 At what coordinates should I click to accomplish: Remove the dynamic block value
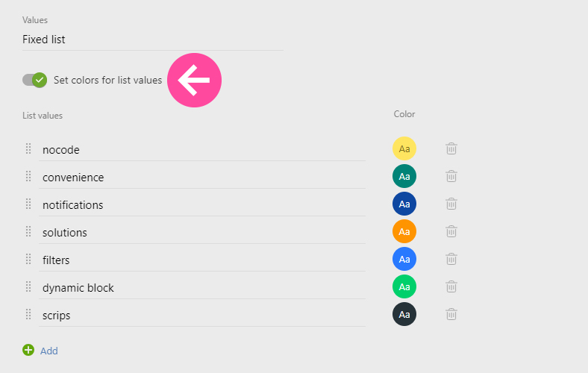pyautogui.click(x=451, y=286)
